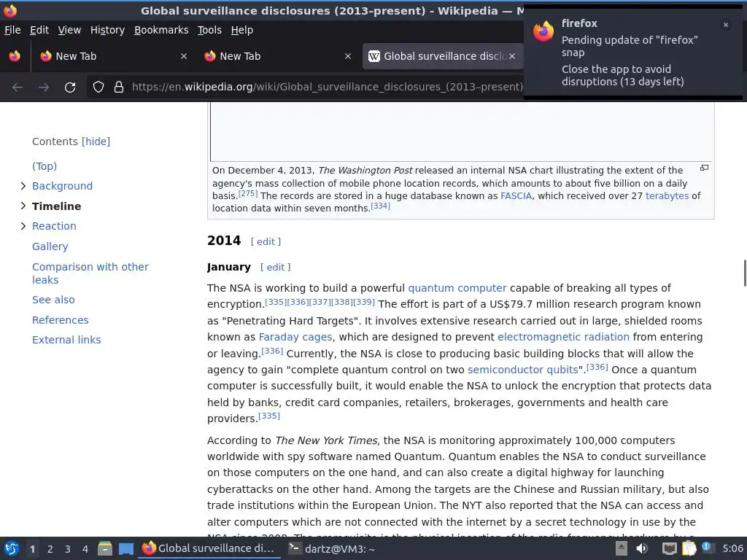Edit the 2014 section
This screenshot has width=747, height=560.
click(266, 242)
